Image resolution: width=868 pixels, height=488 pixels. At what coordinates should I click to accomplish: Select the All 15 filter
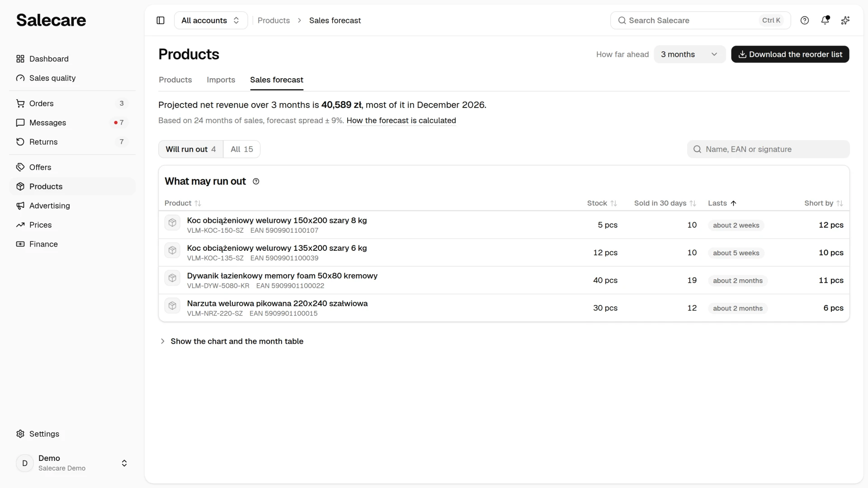[x=242, y=149]
